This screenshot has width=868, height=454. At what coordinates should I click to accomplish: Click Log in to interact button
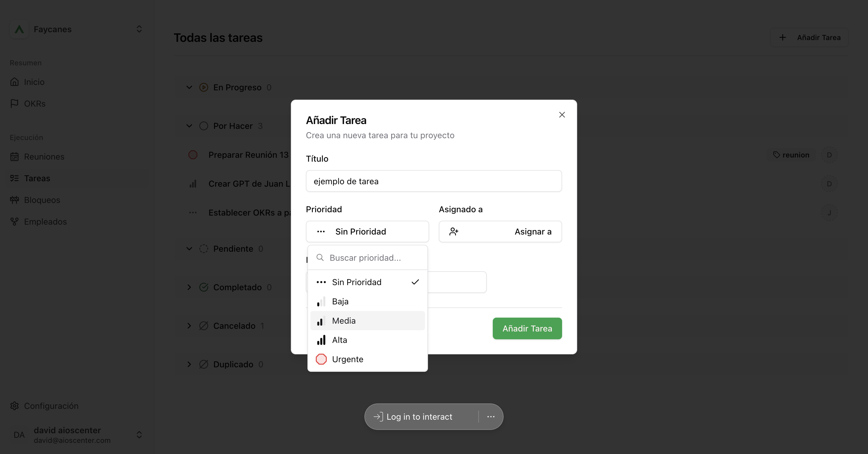coord(413,417)
